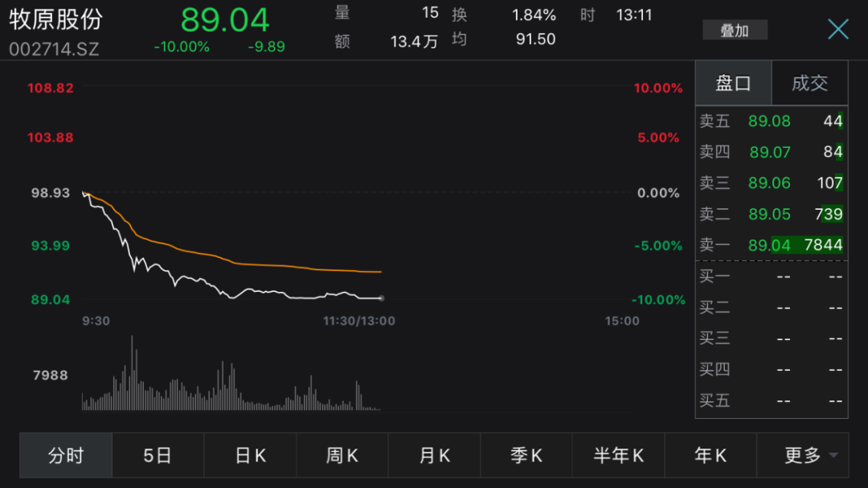Select the 卖二 row at 89.05

(x=771, y=214)
